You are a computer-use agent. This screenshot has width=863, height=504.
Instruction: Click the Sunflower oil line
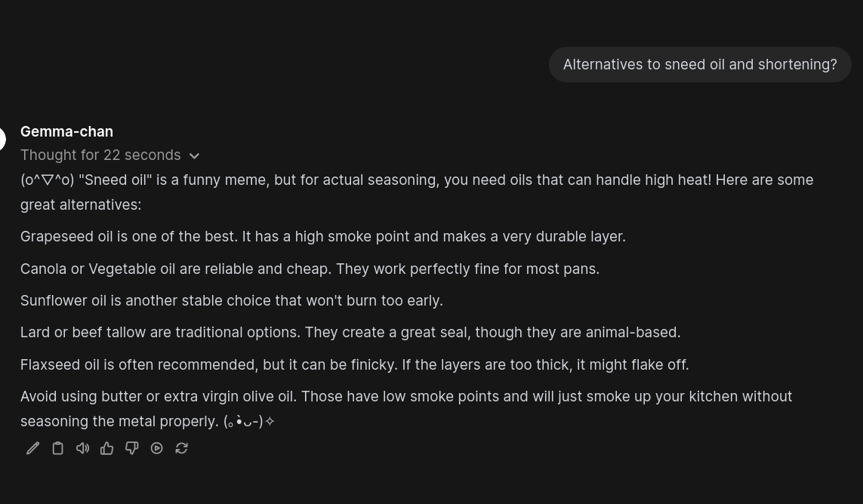[x=231, y=301]
